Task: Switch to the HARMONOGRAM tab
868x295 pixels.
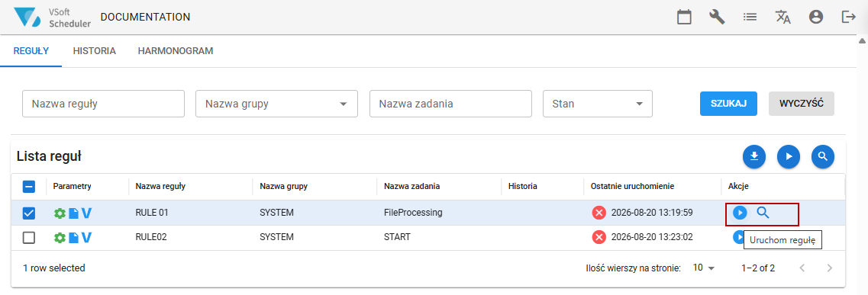Action: (x=176, y=51)
